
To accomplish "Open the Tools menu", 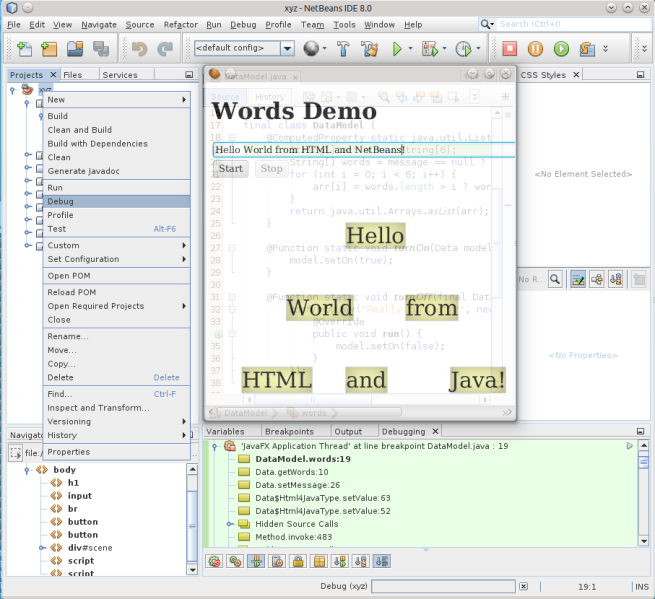I will click(x=344, y=25).
